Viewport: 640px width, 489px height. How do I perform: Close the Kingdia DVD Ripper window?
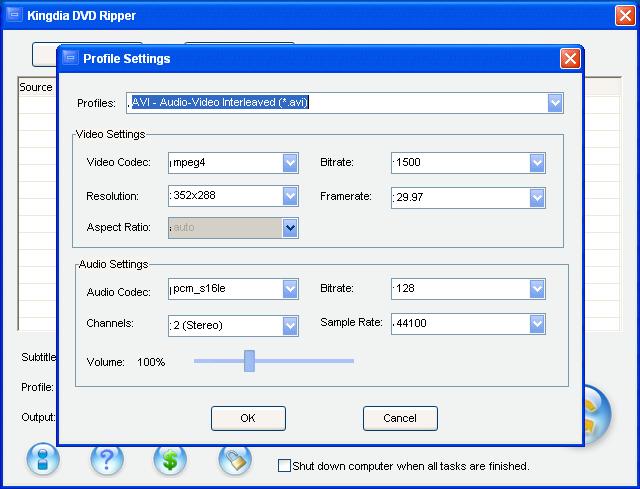(625, 16)
